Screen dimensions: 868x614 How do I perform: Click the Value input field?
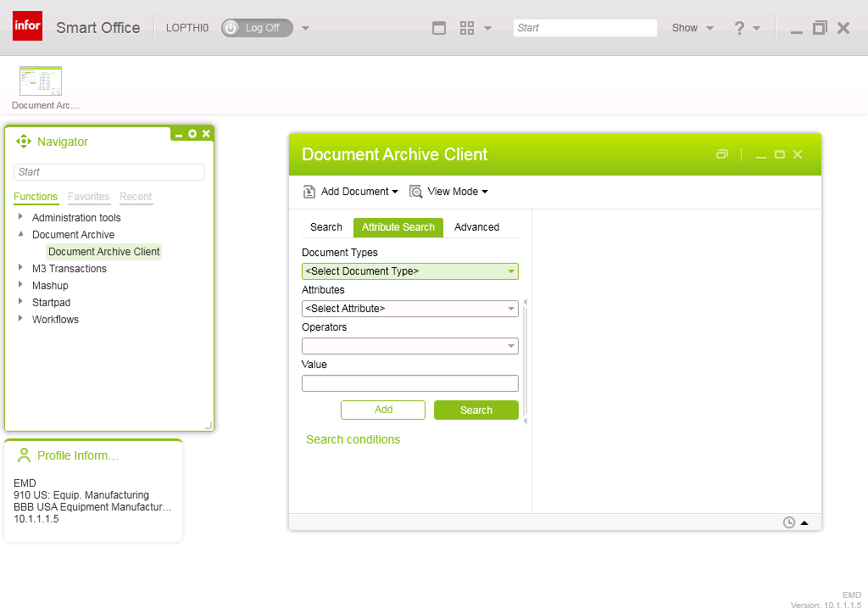click(x=409, y=383)
